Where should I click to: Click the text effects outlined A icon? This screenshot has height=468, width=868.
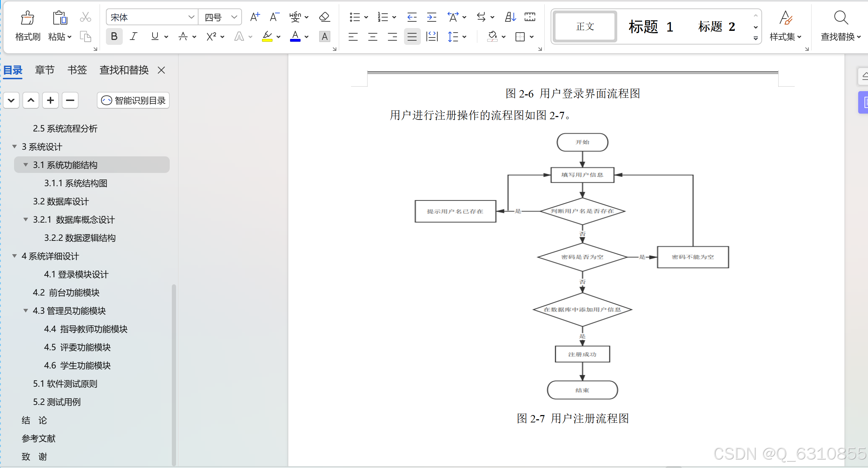coord(239,36)
